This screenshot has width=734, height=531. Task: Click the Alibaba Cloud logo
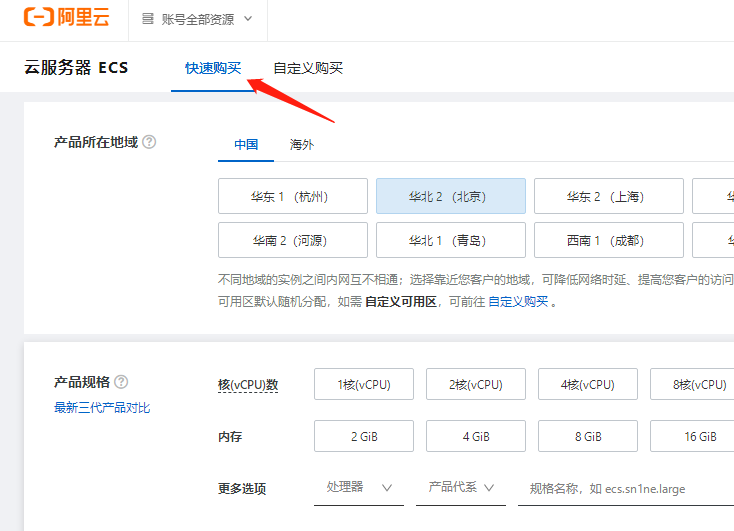[66, 18]
